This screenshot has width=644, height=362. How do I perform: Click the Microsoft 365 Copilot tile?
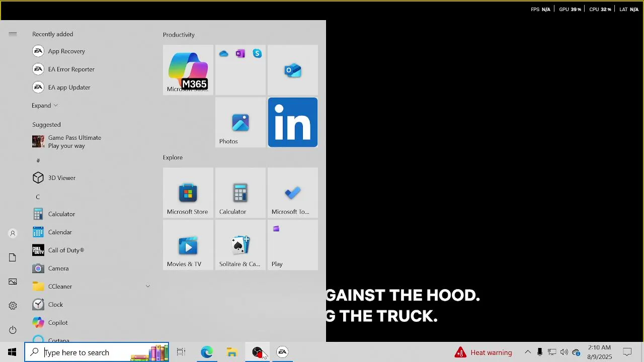pyautogui.click(x=188, y=70)
